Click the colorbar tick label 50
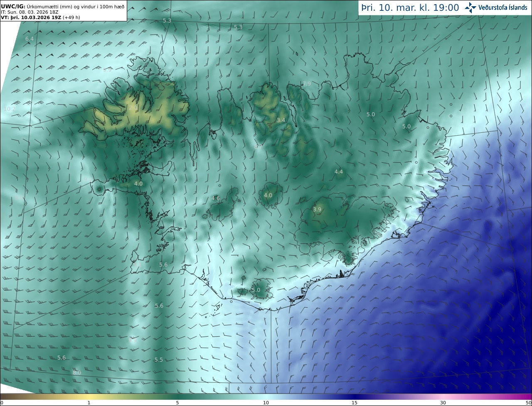This screenshot has height=406, width=532. point(528,403)
